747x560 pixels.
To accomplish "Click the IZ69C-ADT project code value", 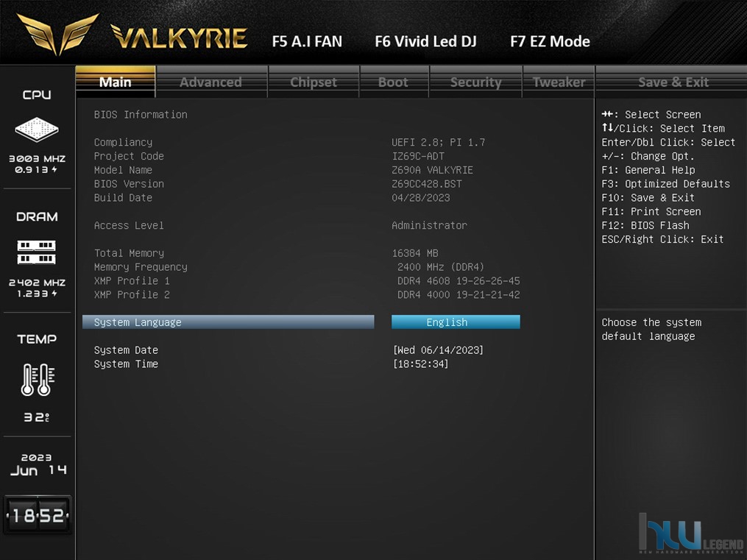I will point(418,156).
